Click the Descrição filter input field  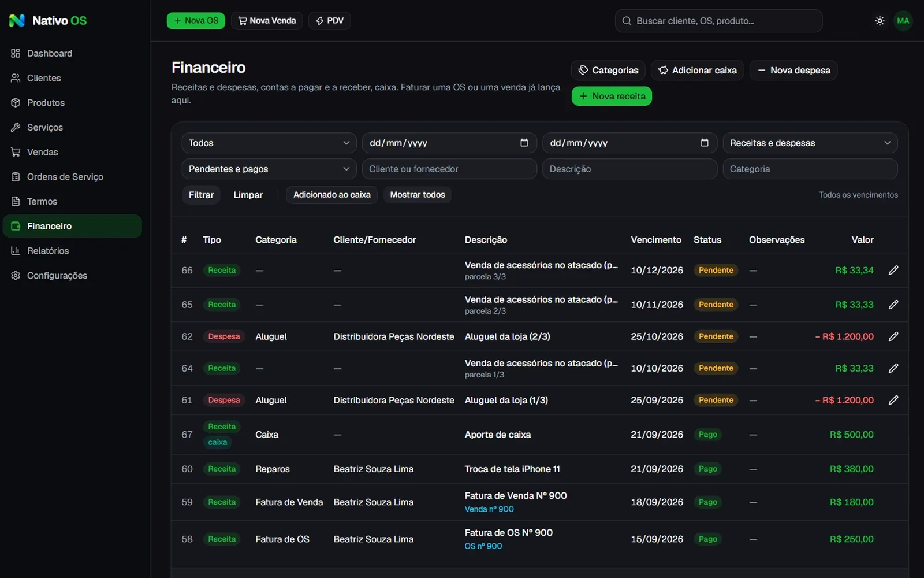tap(629, 169)
